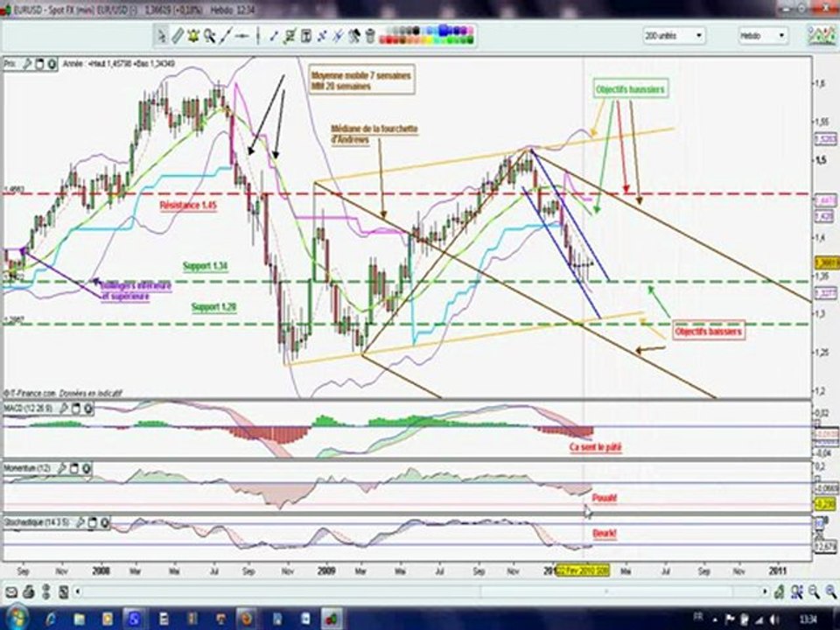The width and height of the screenshot is (840, 630).
Task: Open Stochastique indicator wrench settings
Action: click(x=80, y=521)
